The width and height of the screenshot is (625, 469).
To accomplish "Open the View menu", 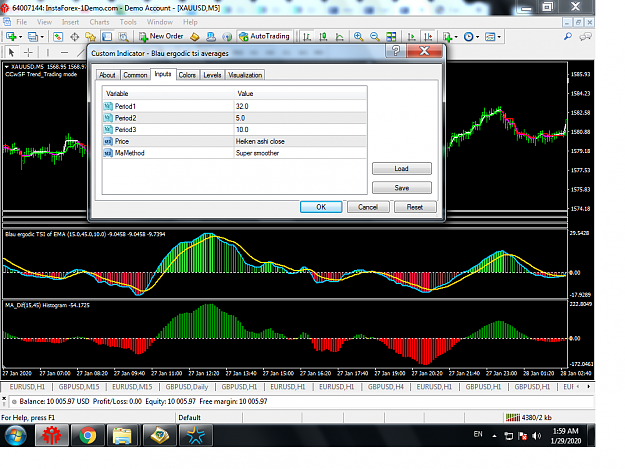I will pyautogui.click(x=44, y=22).
